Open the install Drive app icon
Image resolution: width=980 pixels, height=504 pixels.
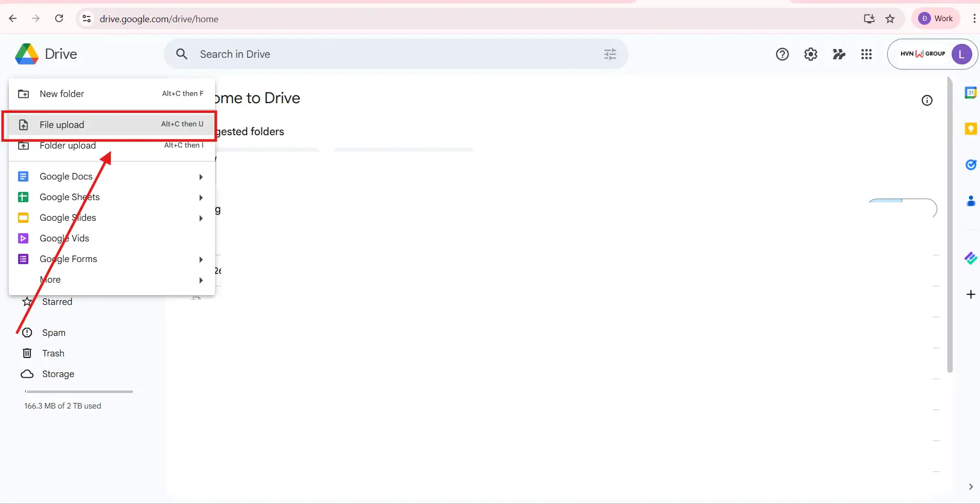click(869, 19)
